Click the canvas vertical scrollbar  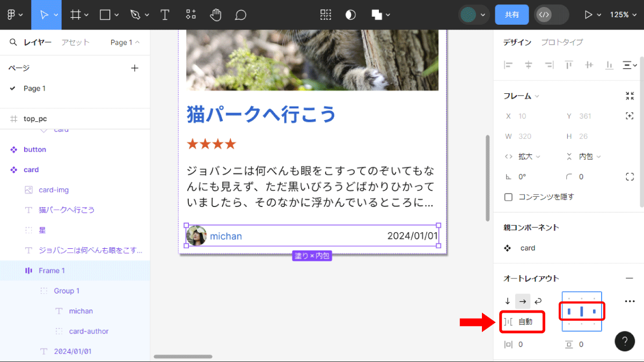(487, 178)
